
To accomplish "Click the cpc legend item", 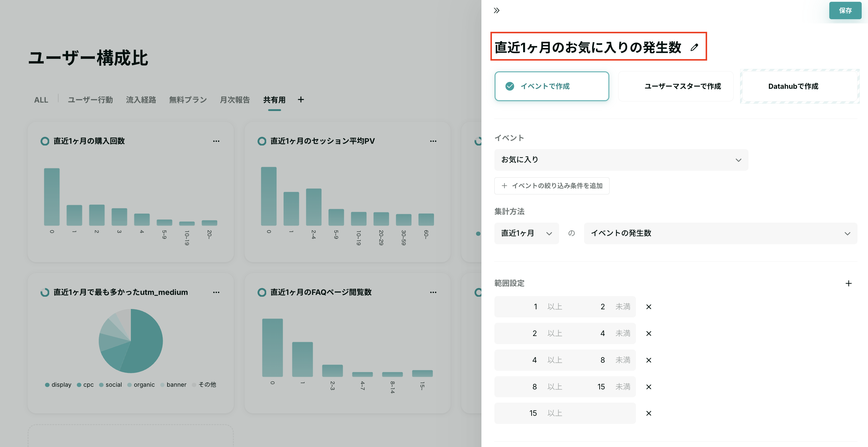I will [85, 385].
